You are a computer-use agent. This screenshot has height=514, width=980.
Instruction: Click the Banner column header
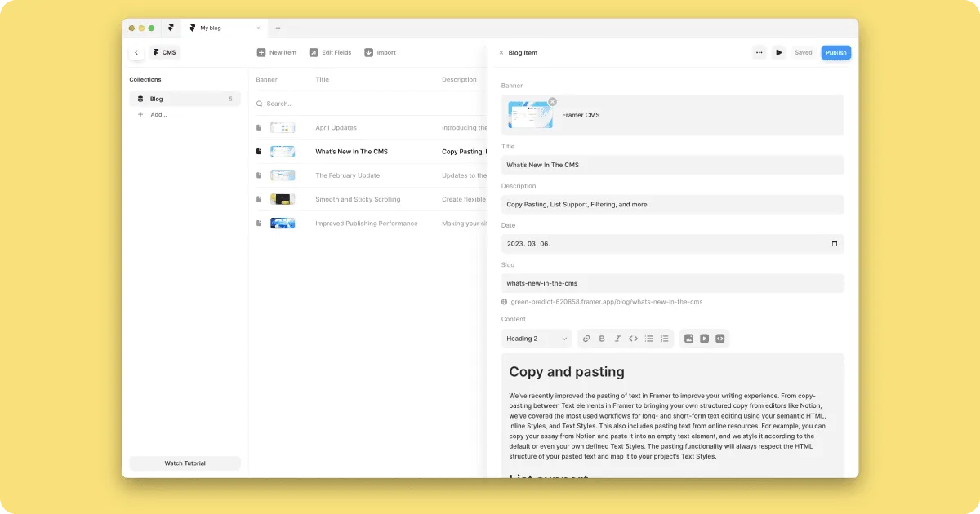(266, 80)
